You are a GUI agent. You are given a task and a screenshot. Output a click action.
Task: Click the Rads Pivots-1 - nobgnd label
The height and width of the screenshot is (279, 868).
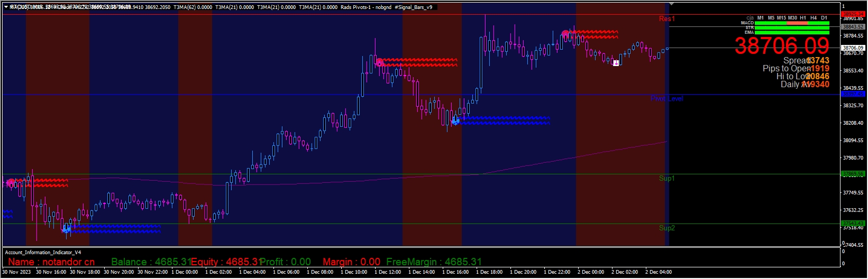point(366,7)
